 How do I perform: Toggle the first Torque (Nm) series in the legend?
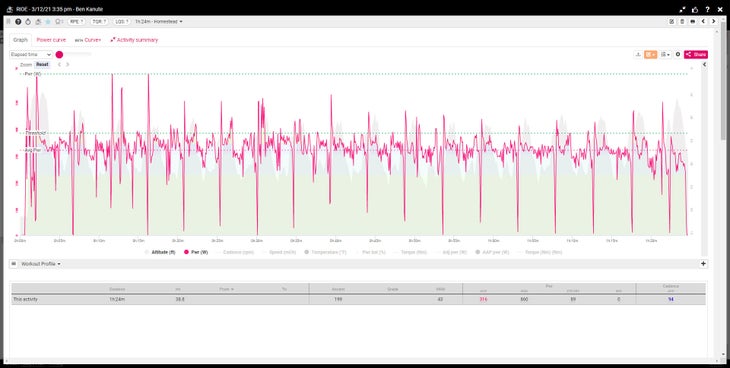pyautogui.click(x=411, y=252)
